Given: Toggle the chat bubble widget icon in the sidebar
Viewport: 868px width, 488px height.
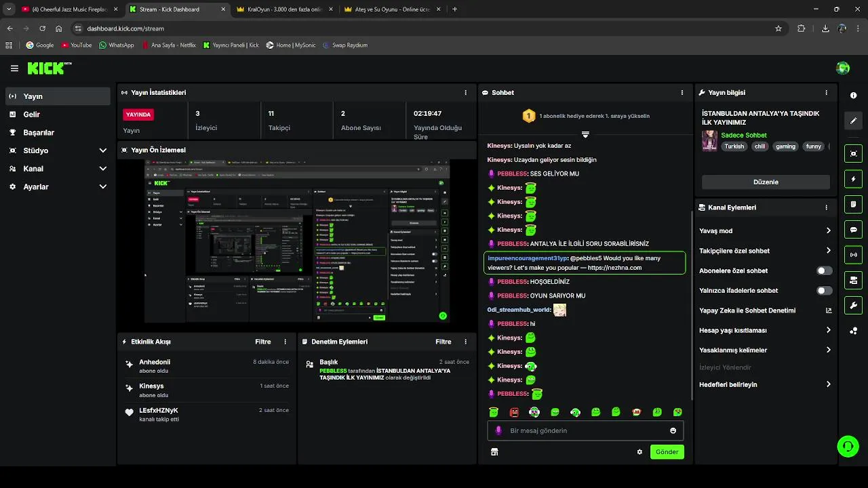Looking at the screenshot, I should pyautogui.click(x=853, y=229).
